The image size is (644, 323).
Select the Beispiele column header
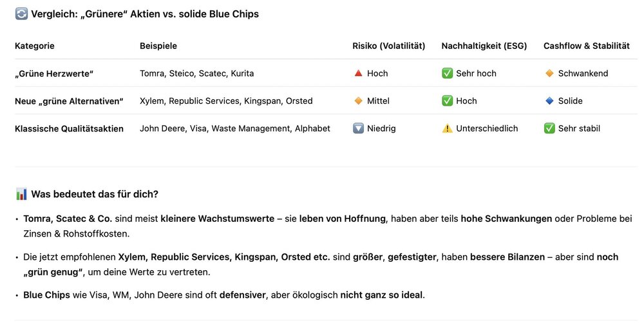[158, 46]
